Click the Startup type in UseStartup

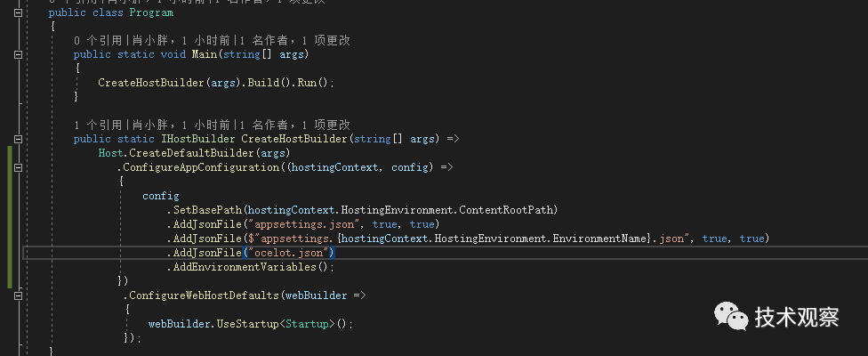tap(307, 324)
